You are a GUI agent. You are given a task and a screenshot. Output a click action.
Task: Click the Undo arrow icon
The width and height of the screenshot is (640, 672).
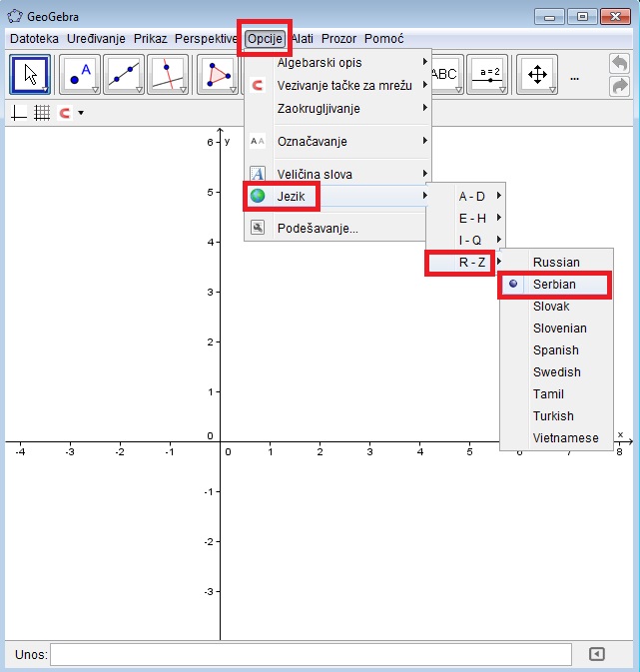pyautogui.click(x=619, y=64)
